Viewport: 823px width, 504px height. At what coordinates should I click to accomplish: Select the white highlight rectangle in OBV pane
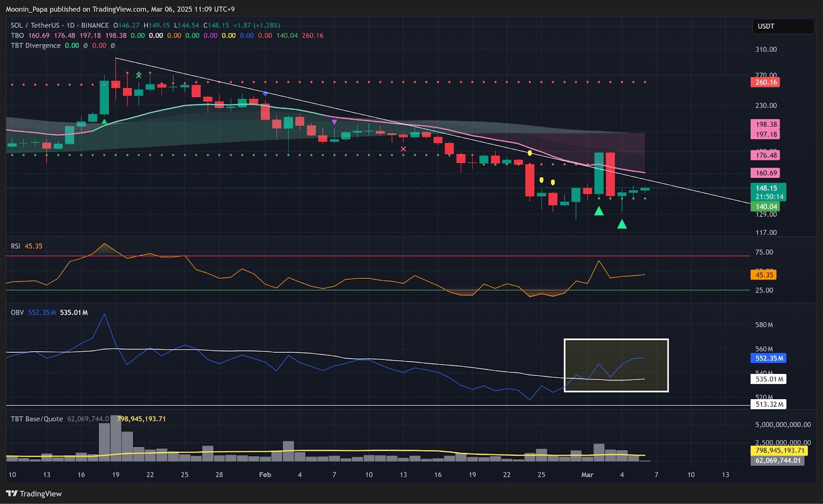(x=616, y=340)
